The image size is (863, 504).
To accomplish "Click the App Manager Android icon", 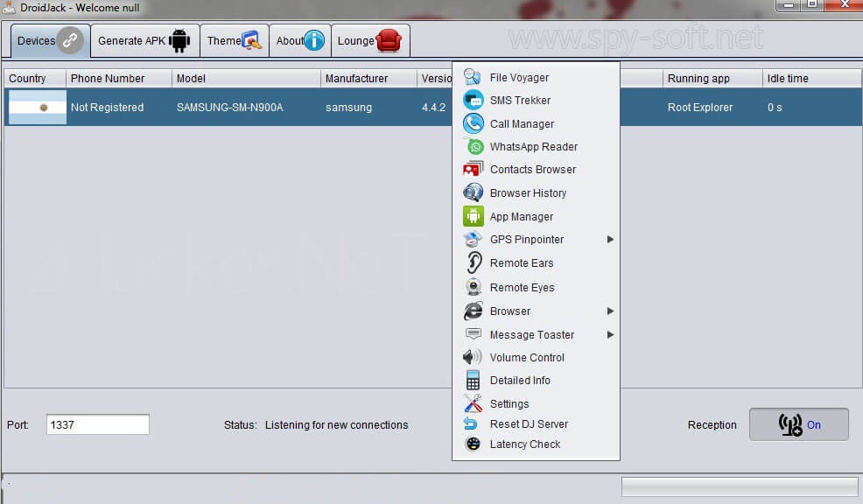I will 473,216.
